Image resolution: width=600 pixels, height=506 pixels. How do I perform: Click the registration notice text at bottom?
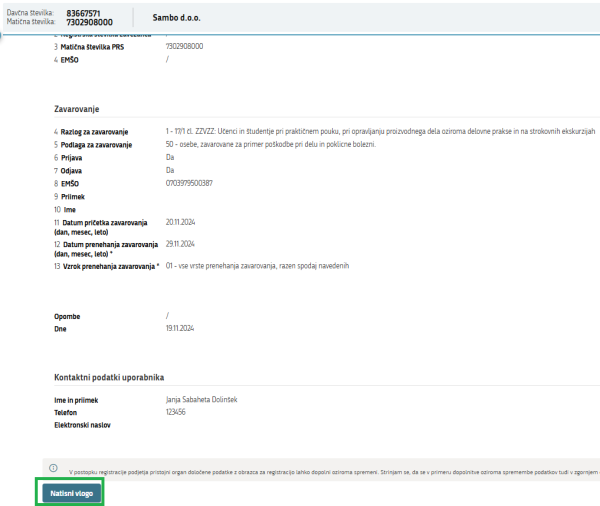point(330,468)
